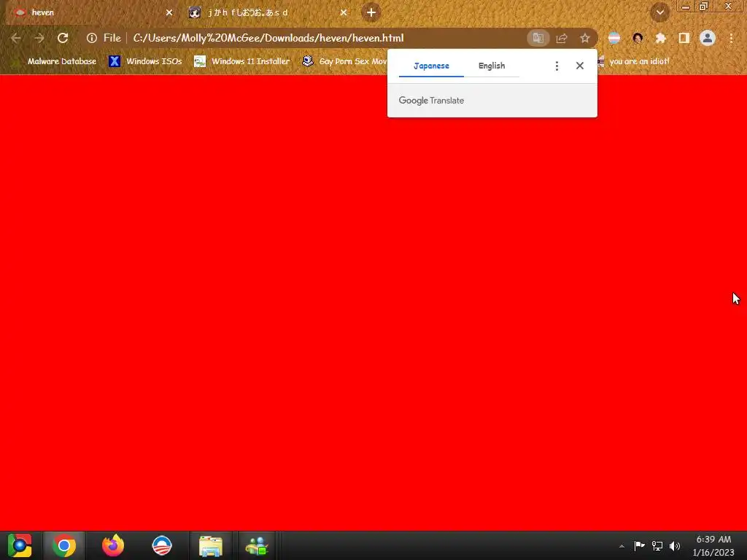Open the Start menu Chrome-themed orb

pos(20,545)
